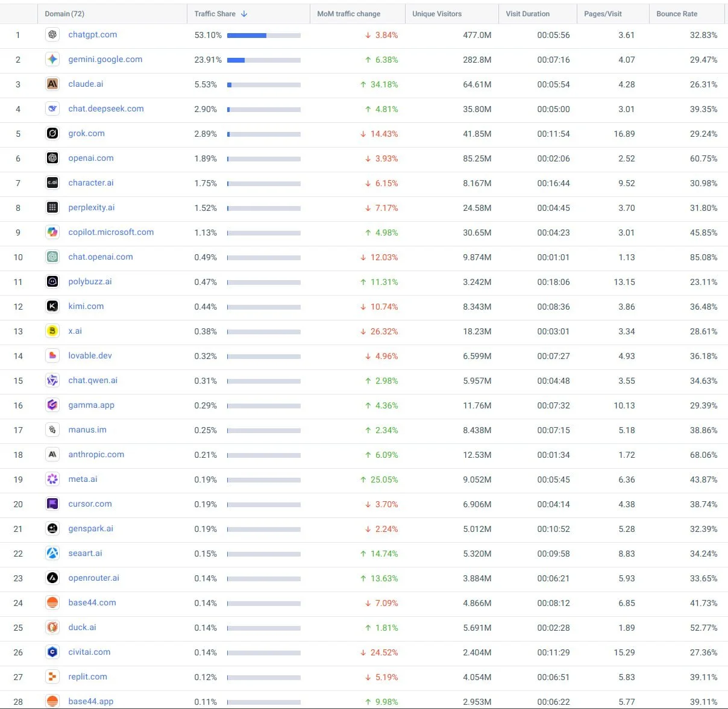Select gemini.google.com traffic share 23.91%
This screenshot has width=728, height=709.
pyautogui.click(x=208, y=60)
